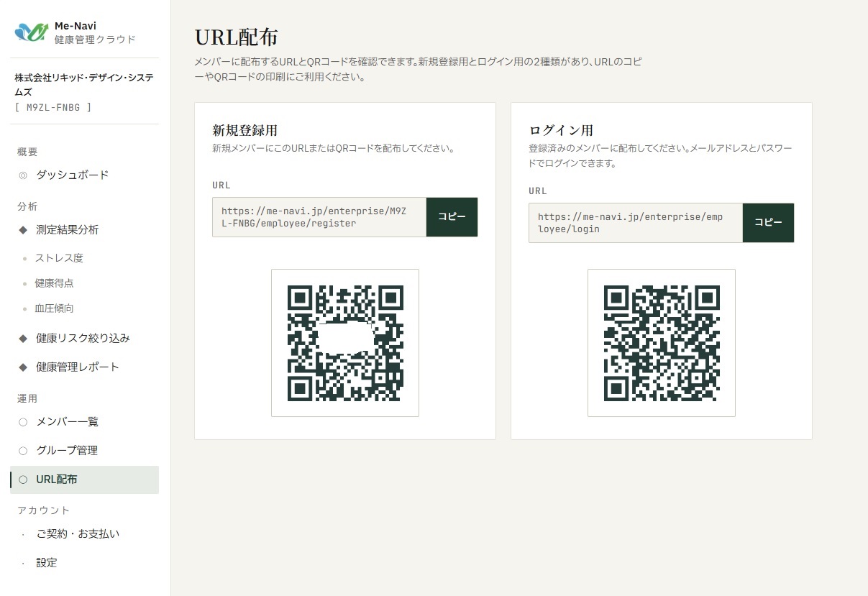Open 設定 in the sidebar
The width and height of the screenshot is (868, 596).
(84, 562)
